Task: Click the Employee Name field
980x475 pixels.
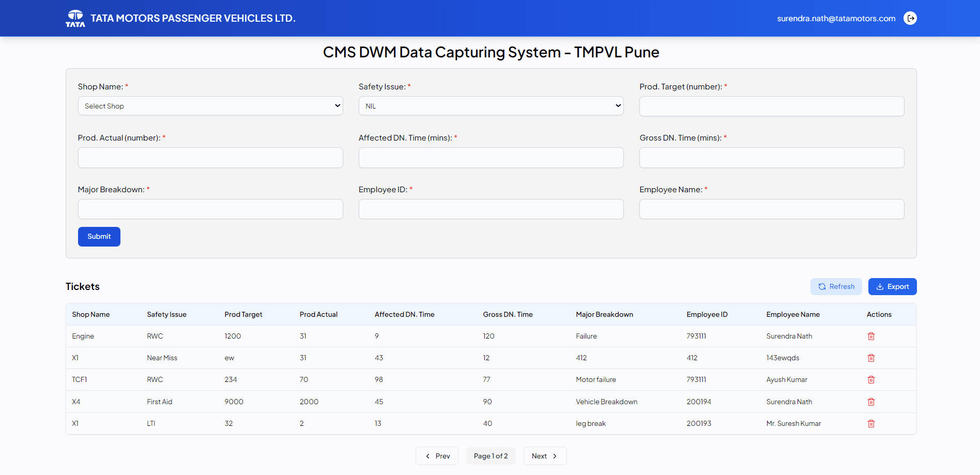Action: tap(772, 209)
